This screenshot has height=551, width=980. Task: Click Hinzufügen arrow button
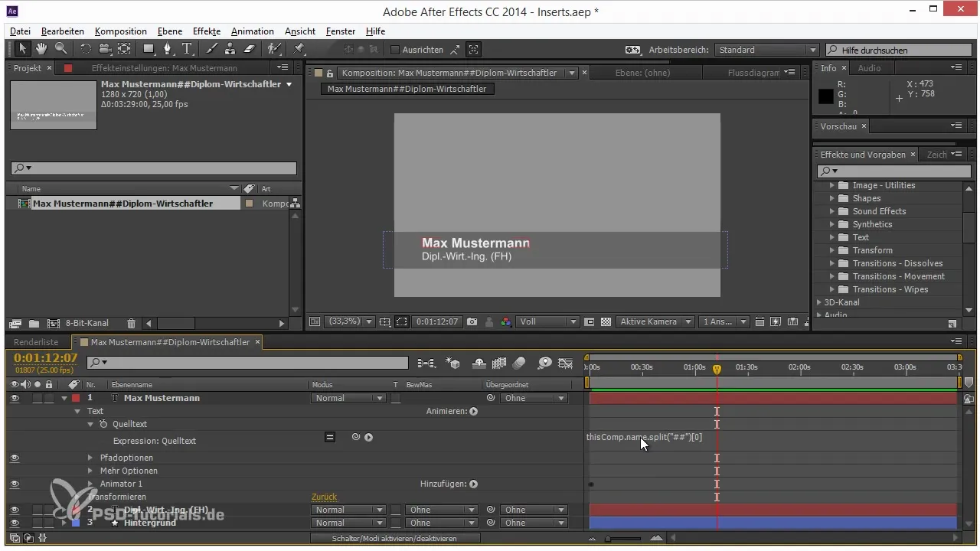pyautogui.click(x=473, y=484)
